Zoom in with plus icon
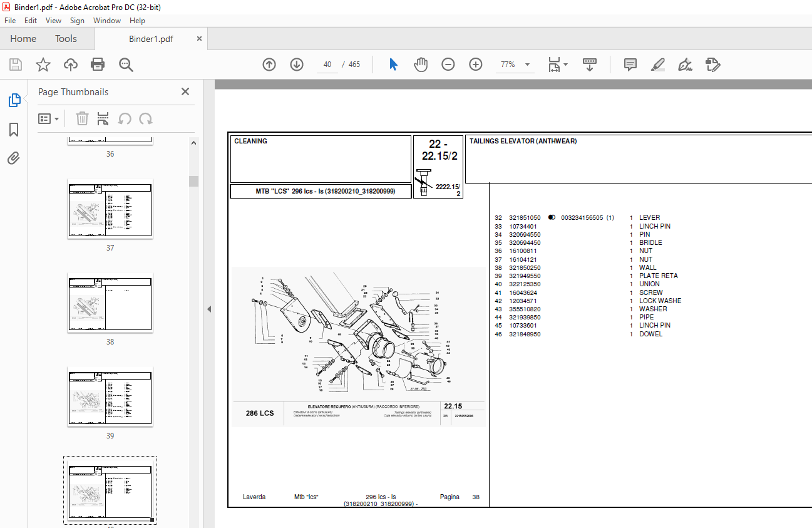The image size is (812, 528). [x=476, y=65]
